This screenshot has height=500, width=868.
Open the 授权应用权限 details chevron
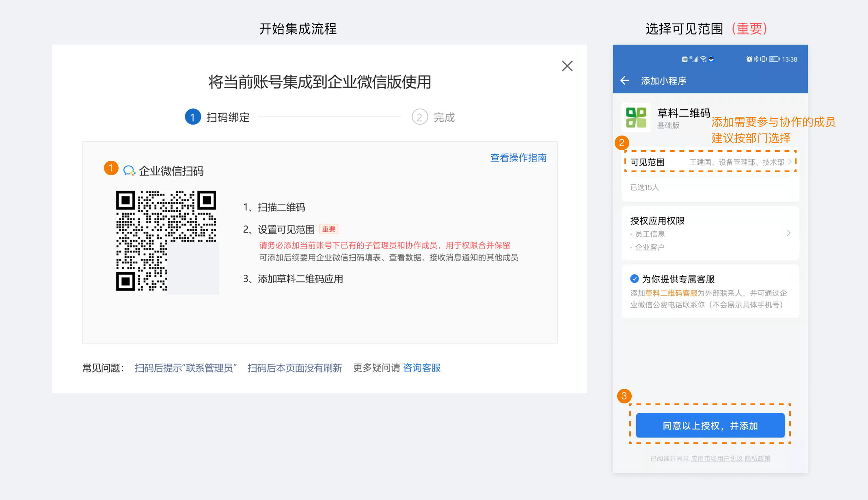(789, 233)
